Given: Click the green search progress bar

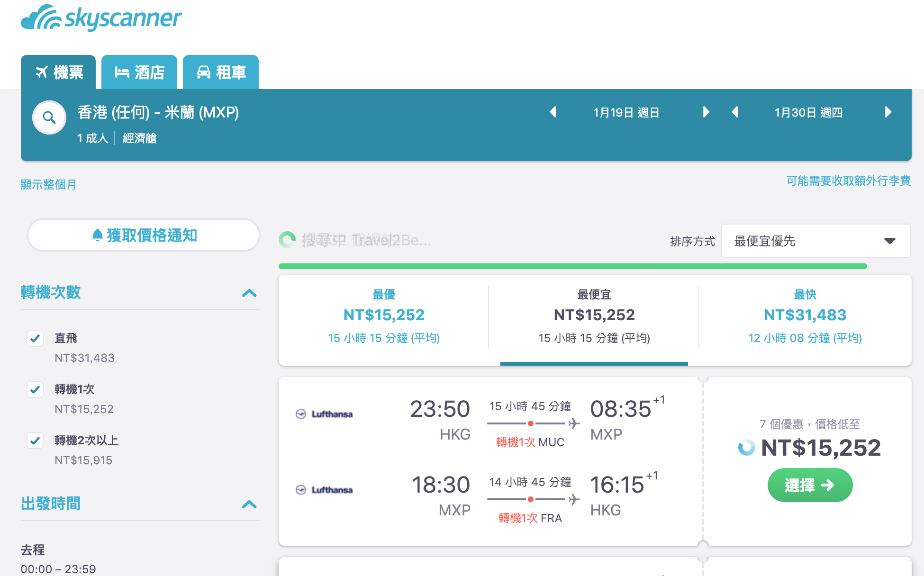Looking at the screenshot, I should (573, 266).
